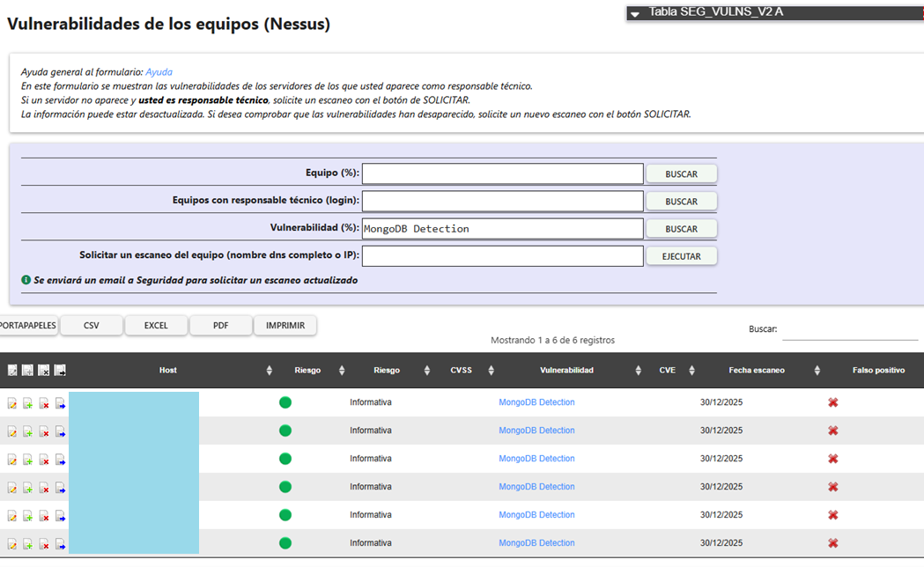
Task: Click the add icon in the table header
Action: tap(27, 371)
